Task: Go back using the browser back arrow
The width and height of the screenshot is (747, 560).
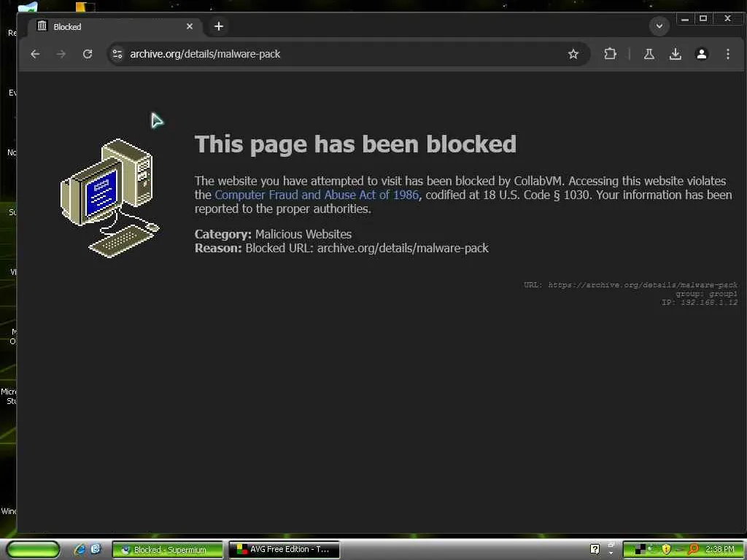Action: click(x=35, y=54)
